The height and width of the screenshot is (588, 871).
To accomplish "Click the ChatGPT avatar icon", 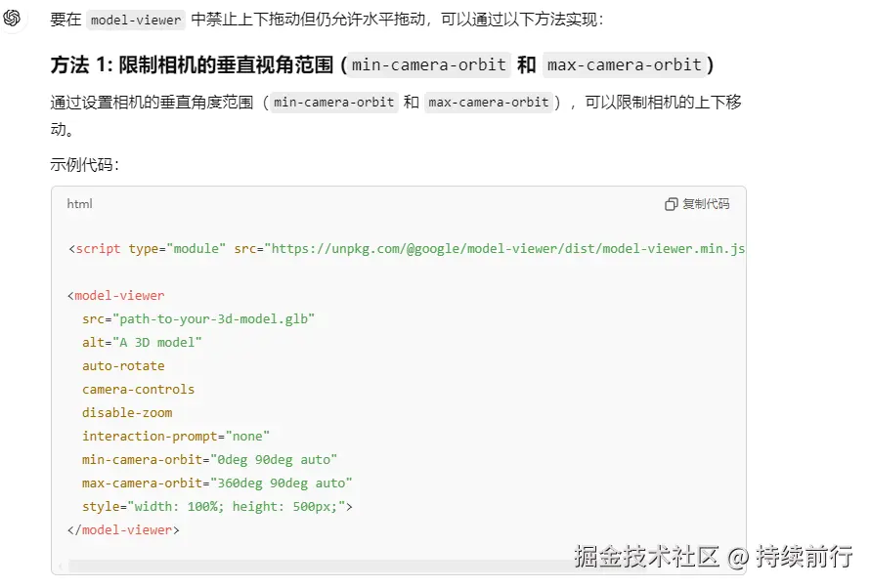I will [x=13, y=19].
